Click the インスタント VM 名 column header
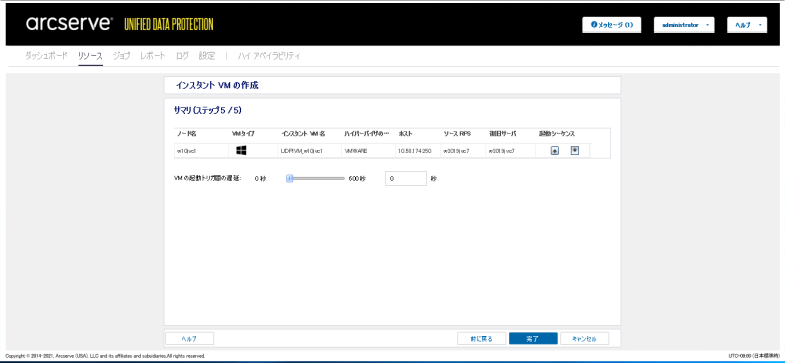This screenshot has height=363, width=785. [303, 134]
